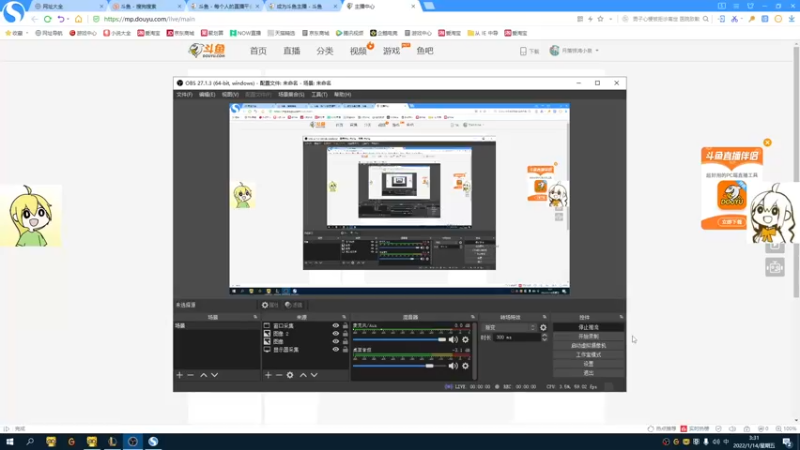Image resolution: width=800 pixels, height=450 pixels.
Task: Move scene up with arrow in Scenes panel
Action: (204, 375)
